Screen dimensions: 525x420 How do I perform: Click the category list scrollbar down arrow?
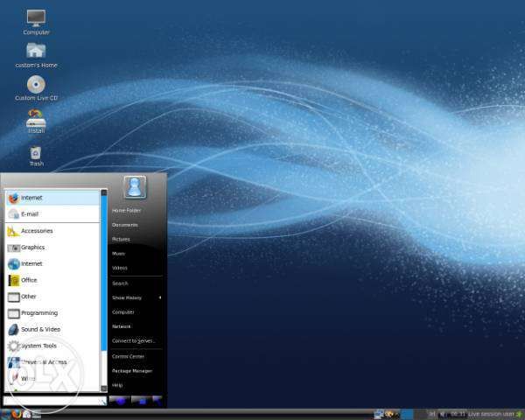tap(104, 388)
